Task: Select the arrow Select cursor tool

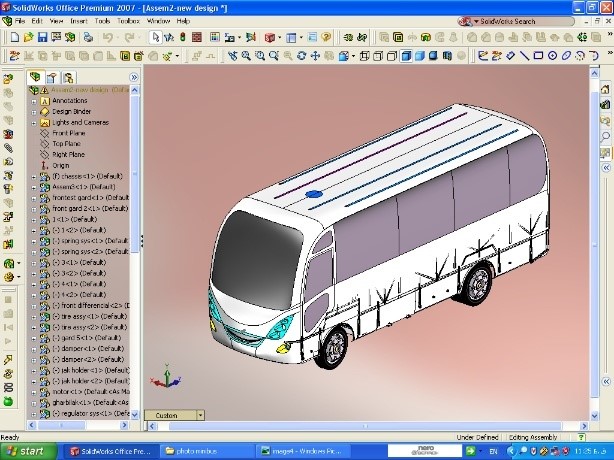Action: coord(155,38)
